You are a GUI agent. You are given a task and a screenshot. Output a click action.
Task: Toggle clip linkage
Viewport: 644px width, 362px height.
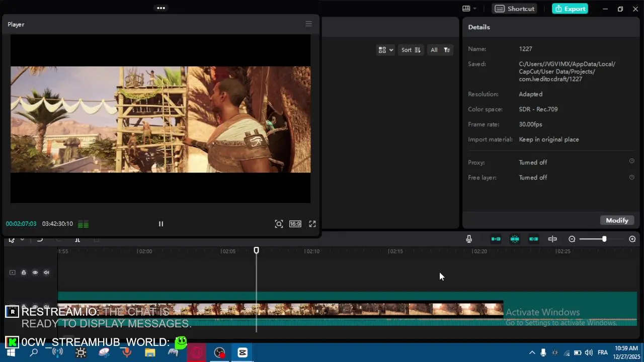click(534, 239)
